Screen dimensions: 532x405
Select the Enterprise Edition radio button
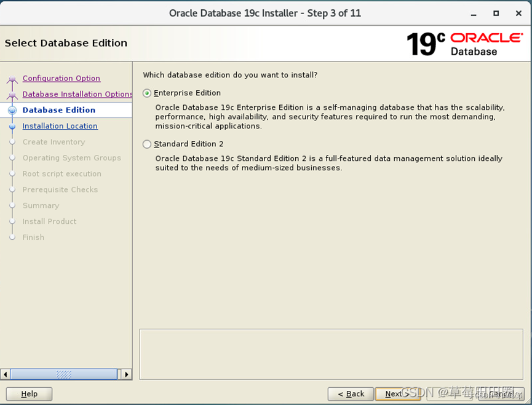pos(147,93)
